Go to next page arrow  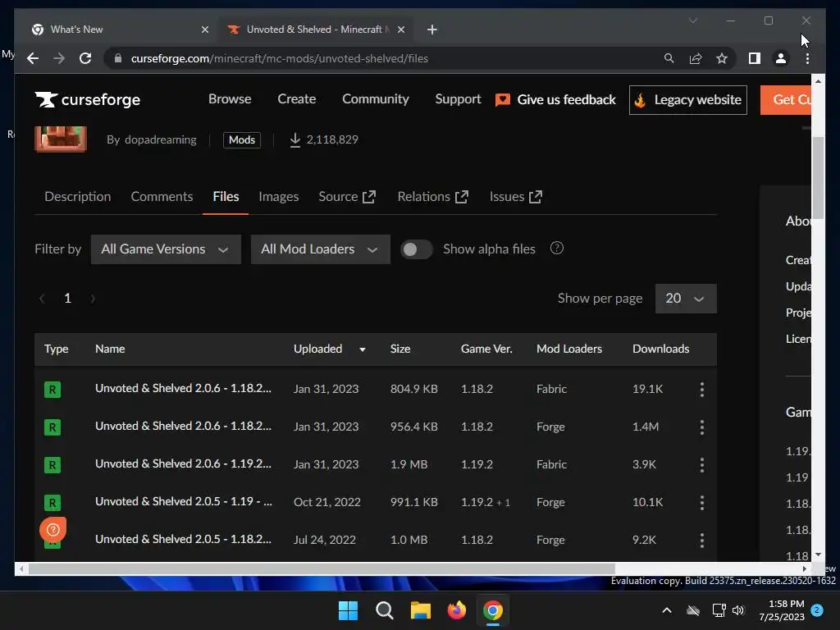click(x=93, y=299)
